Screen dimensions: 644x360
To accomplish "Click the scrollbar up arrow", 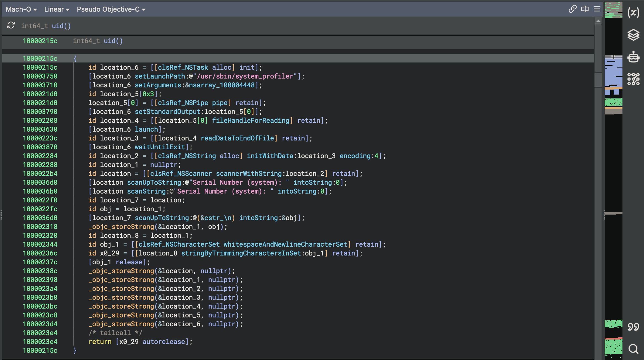I will (x=598, y=21).
